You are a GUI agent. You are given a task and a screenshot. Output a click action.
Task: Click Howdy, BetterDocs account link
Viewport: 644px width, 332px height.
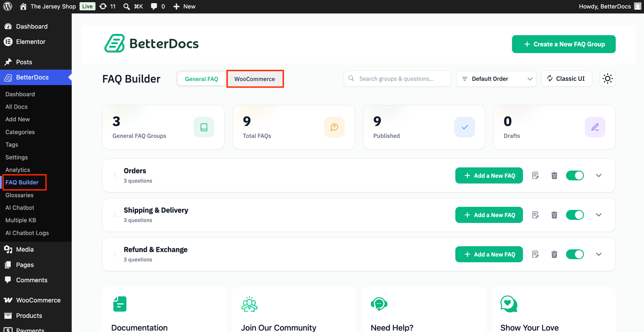[605, 6]
